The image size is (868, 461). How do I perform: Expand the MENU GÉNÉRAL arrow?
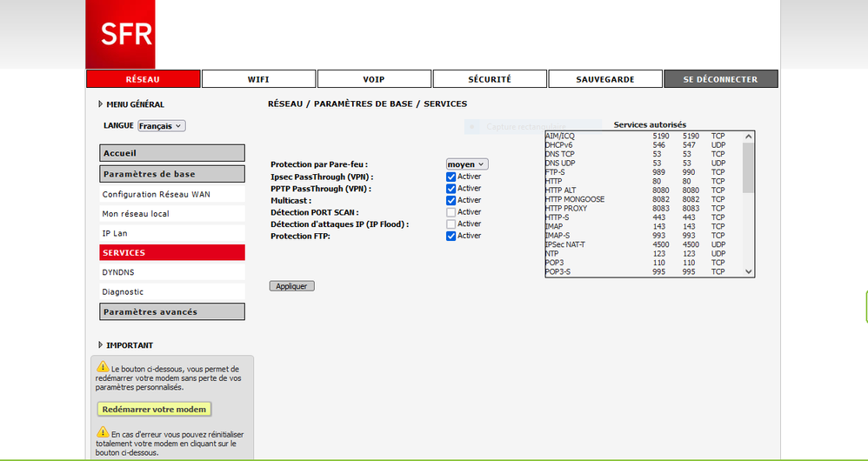click(x=101, y=104)
